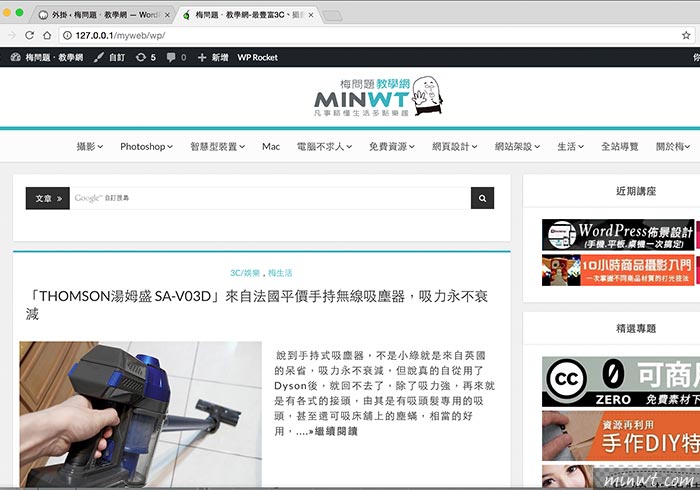Select the 梅問題．教學網 active tab

pyautogui.click(x=248, y=15)
